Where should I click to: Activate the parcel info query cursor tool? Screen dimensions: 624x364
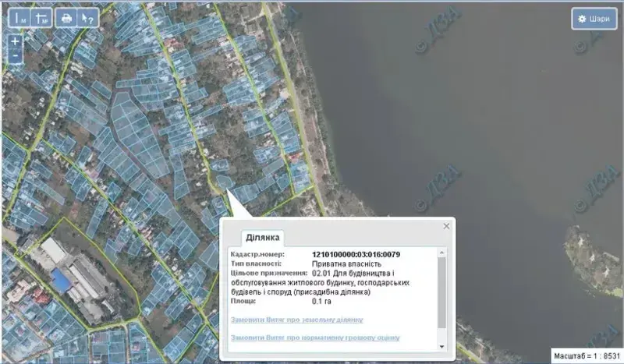88,18
